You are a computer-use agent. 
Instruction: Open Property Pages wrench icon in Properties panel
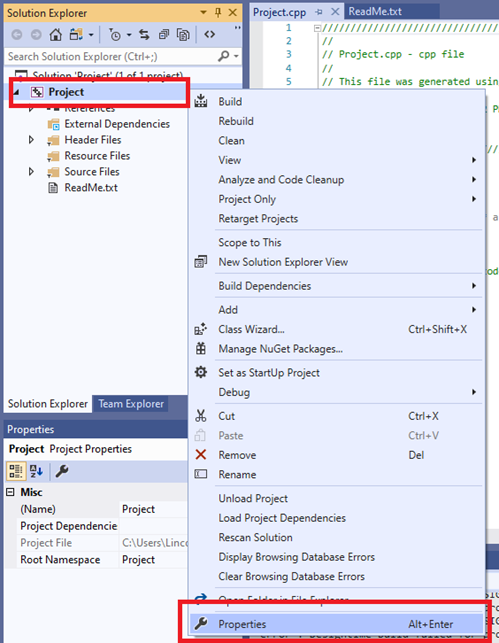62,471
